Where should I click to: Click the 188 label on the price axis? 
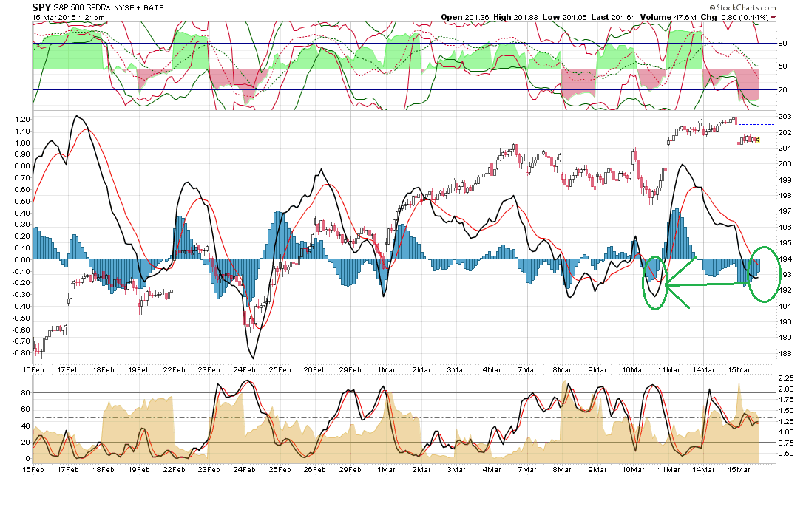click(785, 353)
